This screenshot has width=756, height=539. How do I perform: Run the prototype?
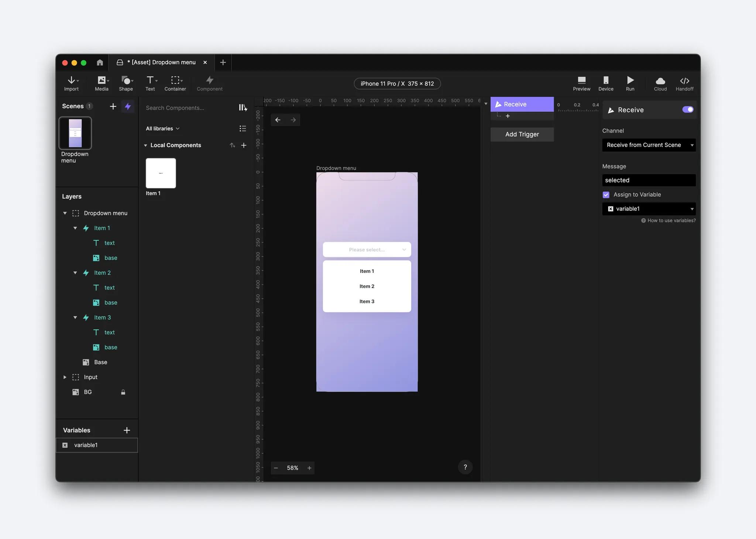click(630, 83)
